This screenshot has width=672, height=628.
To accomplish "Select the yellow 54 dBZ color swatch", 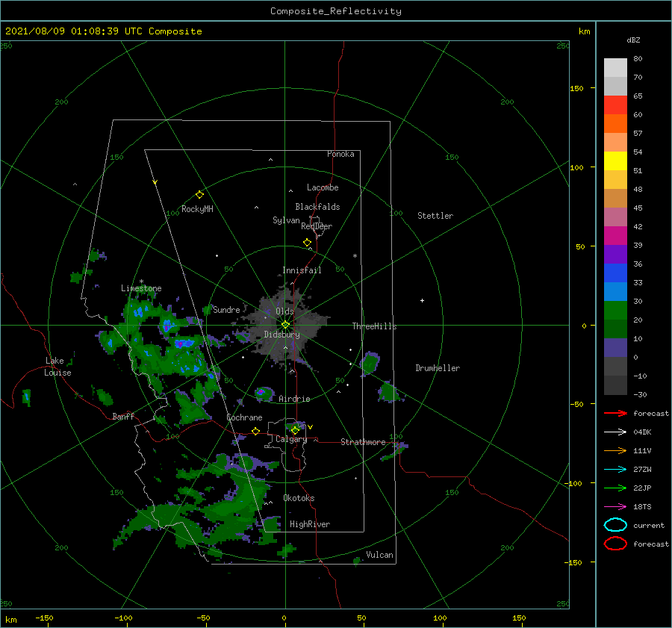I will (615, 161).
